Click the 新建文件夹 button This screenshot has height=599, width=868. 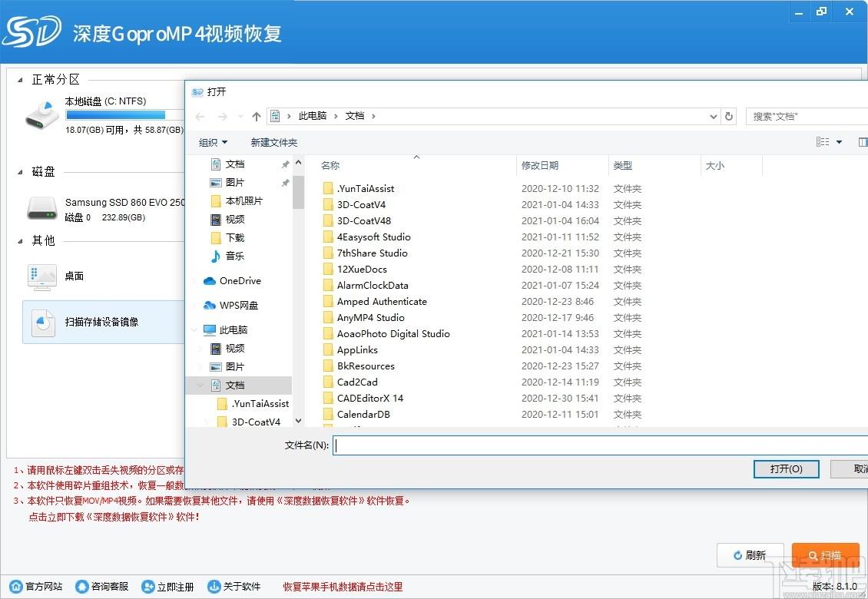click(x=274, y=142)
